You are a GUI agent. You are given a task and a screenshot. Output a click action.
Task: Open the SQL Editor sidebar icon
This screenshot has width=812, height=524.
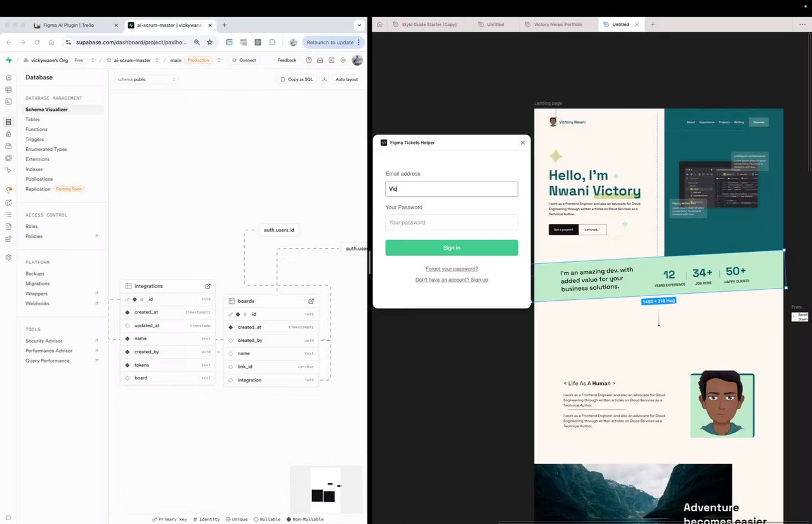(x=8, y=102)
